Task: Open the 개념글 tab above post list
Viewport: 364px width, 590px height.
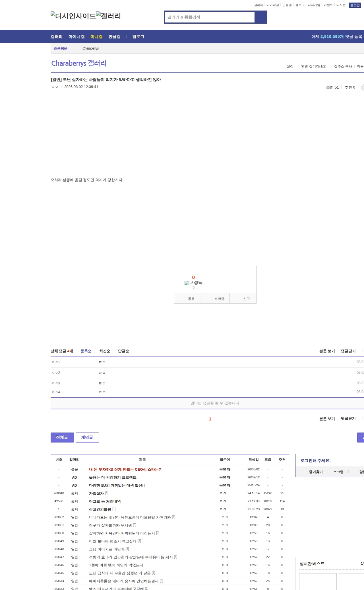Action: 87,437
